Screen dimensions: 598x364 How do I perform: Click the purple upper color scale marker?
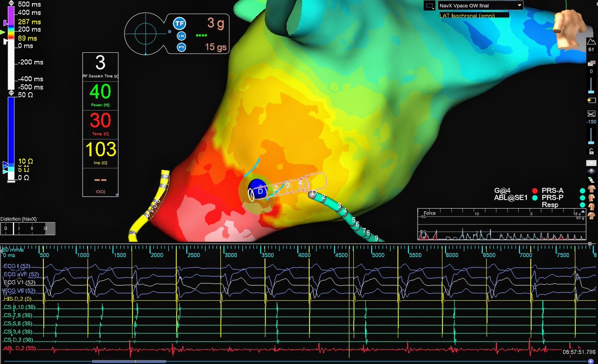click(5, 23)
